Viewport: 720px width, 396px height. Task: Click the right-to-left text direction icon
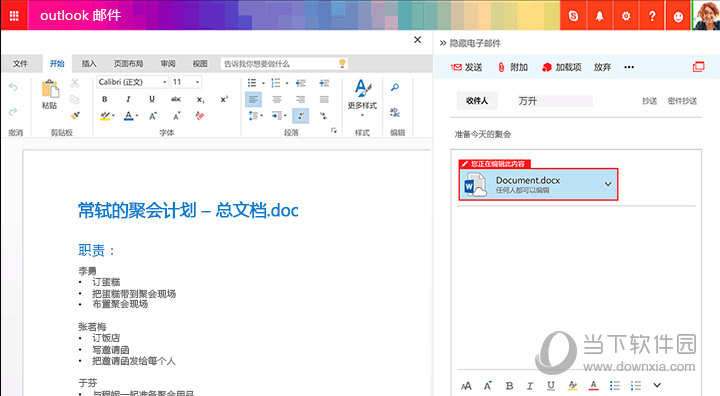[324, 116]
